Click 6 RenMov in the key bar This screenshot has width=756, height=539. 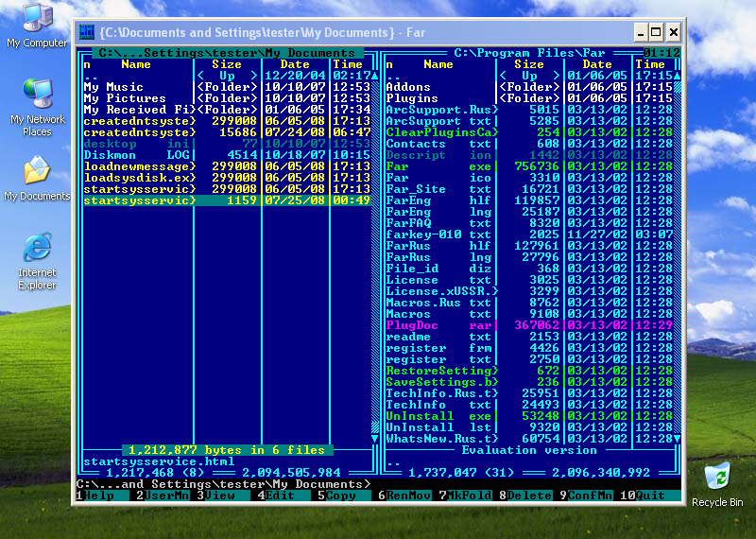[x=404, y=496]
